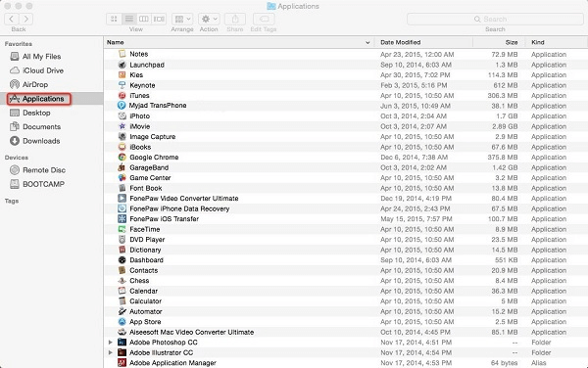Click the Favorites sidebar heading
Screen dimensions: 588x368
(19, 44)
